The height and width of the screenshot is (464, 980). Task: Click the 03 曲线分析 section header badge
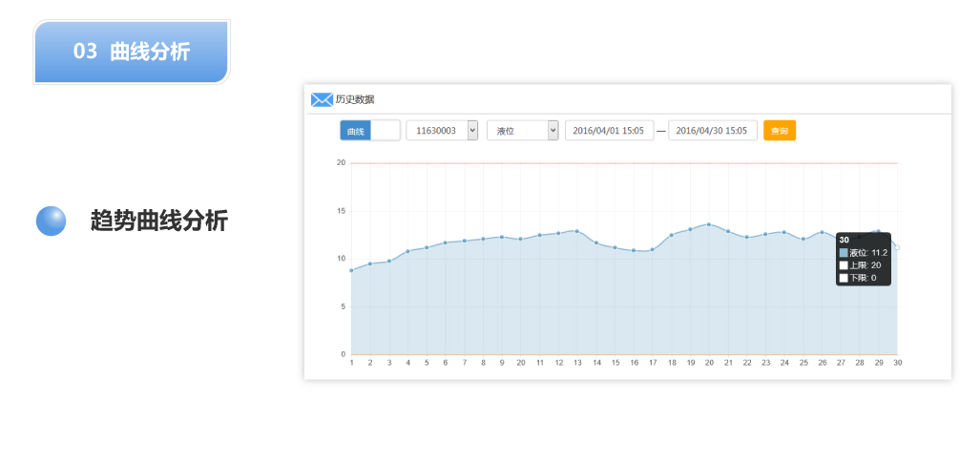click(132, 52)
